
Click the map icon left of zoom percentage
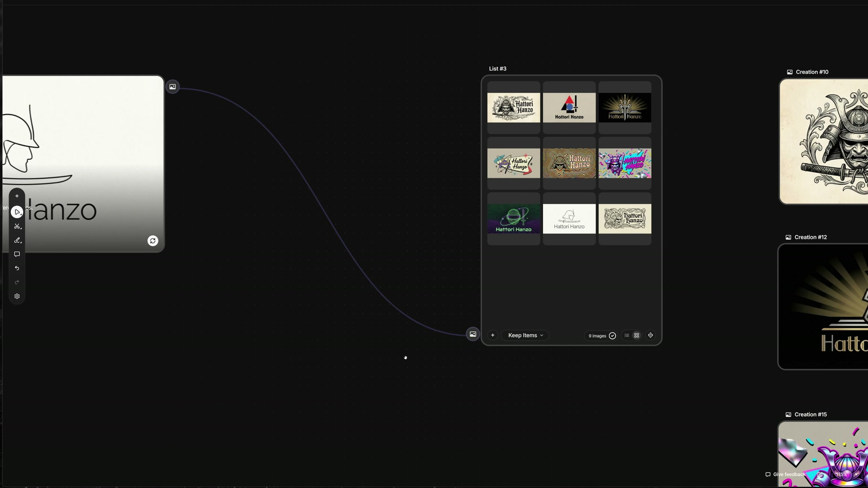(x=820, y=474)
